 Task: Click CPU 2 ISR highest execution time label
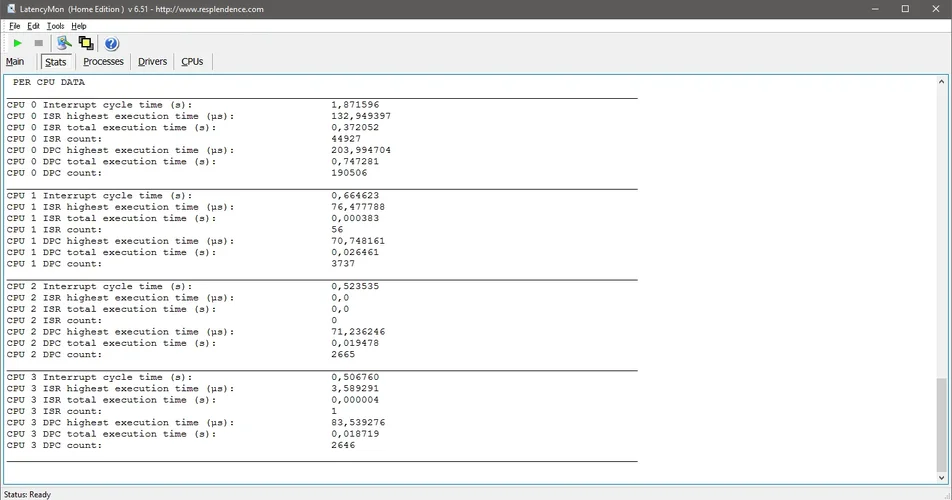(121, 297)
